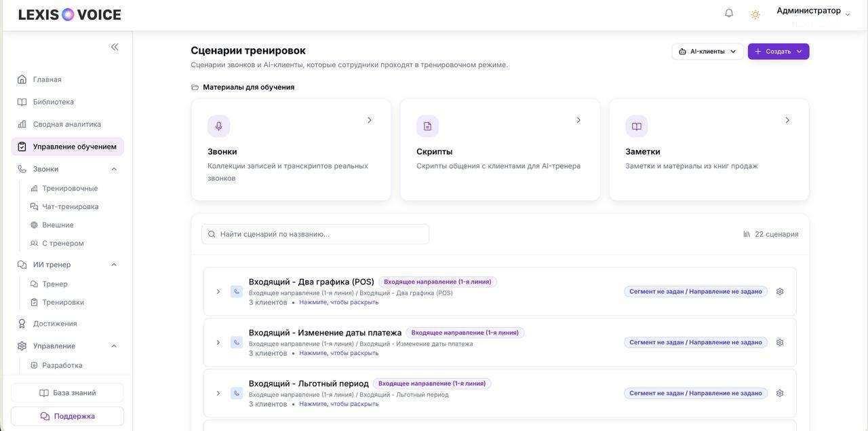The height and width of the screenshot is (431, 868).
Task: Click the Управление gear icon in sidebar
Action: [22, 346]
